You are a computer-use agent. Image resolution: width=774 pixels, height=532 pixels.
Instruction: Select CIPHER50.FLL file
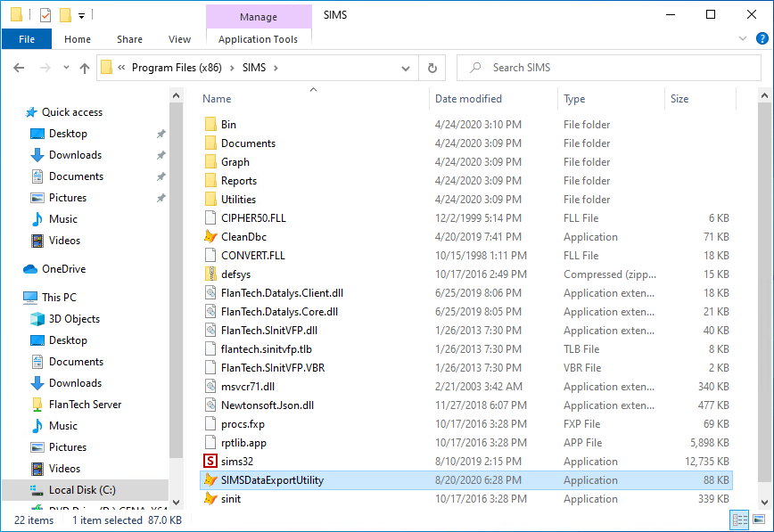(x=253, y=218)
